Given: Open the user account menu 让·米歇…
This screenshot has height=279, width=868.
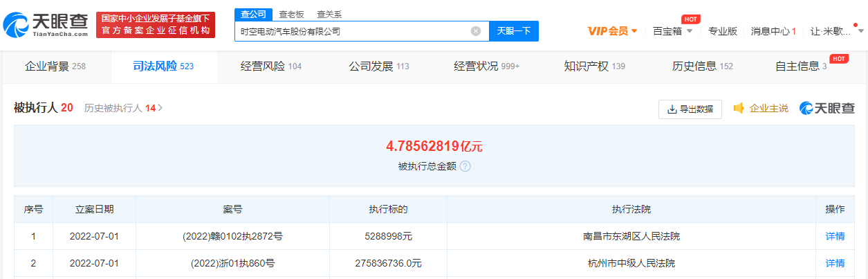Looking at the screenshot, I should pyautogui.click(x=835, y=31).
